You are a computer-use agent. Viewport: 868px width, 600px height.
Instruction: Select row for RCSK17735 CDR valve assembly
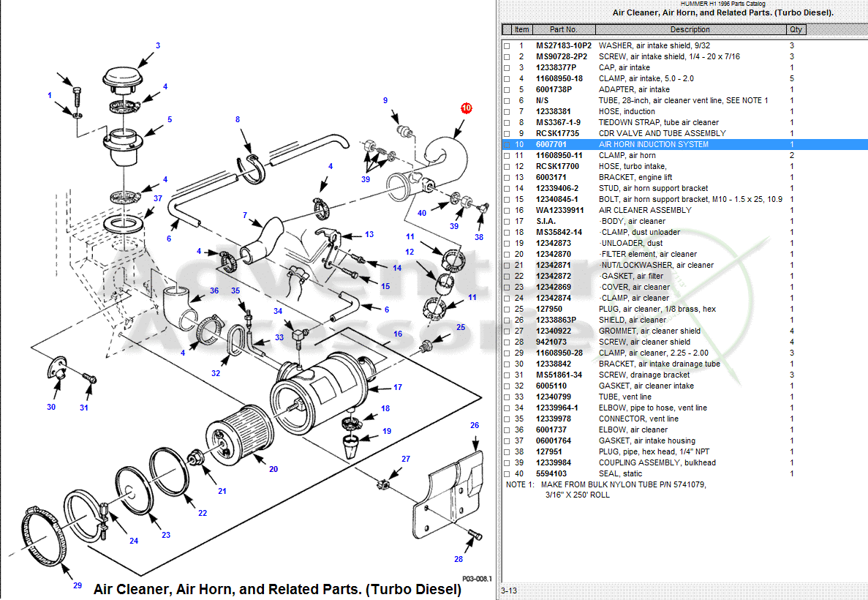pos(557,133)
